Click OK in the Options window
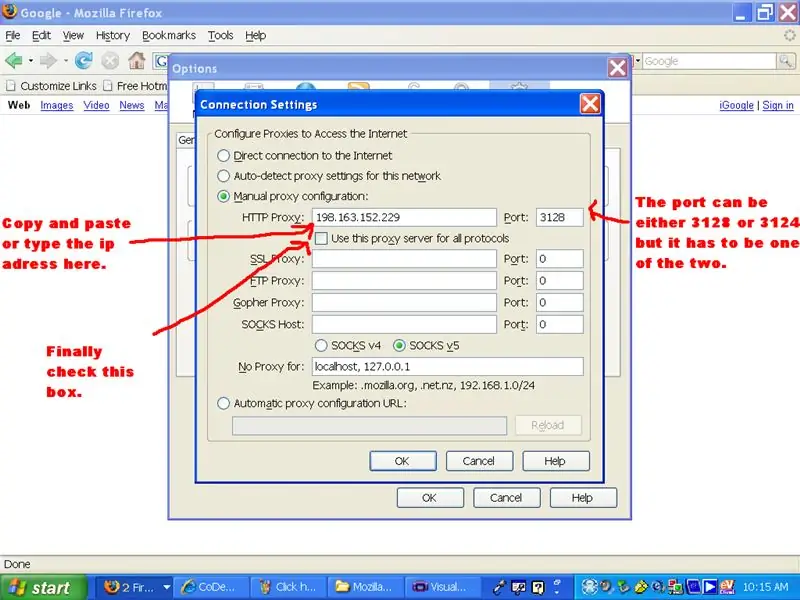 click(x=430, y=497)
